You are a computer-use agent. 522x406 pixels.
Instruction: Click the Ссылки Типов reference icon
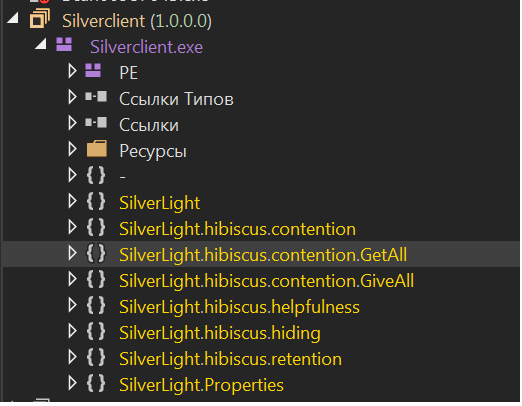(x=96, y=97)
